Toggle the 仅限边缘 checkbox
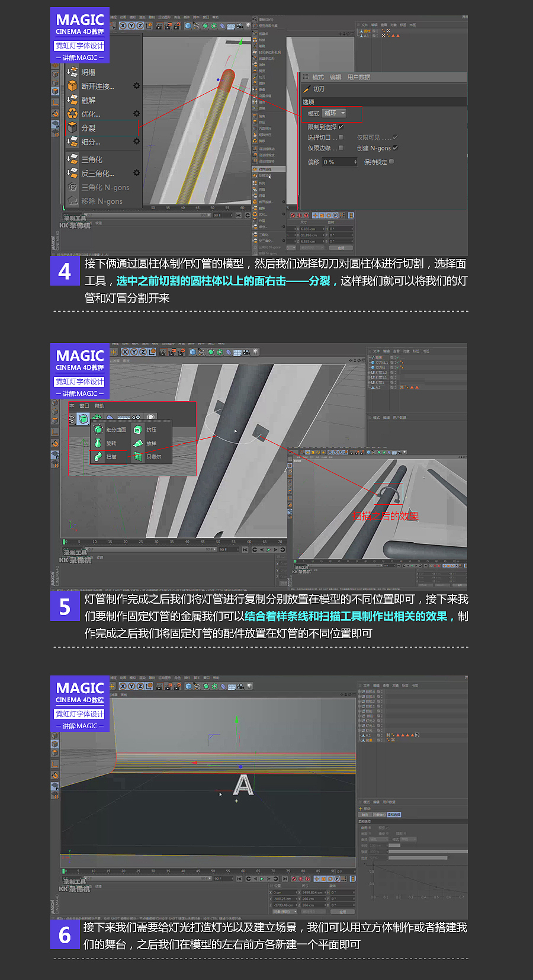 tap(341, 148)
